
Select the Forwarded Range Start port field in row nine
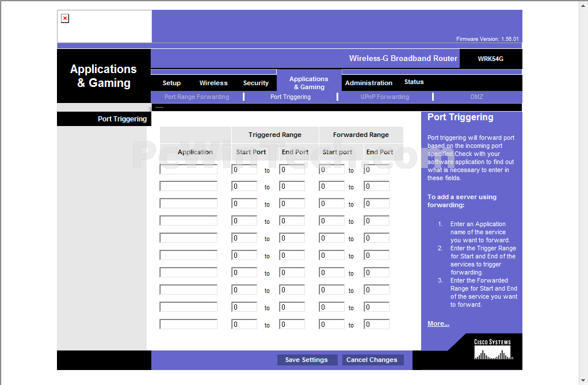click(331, 307)
